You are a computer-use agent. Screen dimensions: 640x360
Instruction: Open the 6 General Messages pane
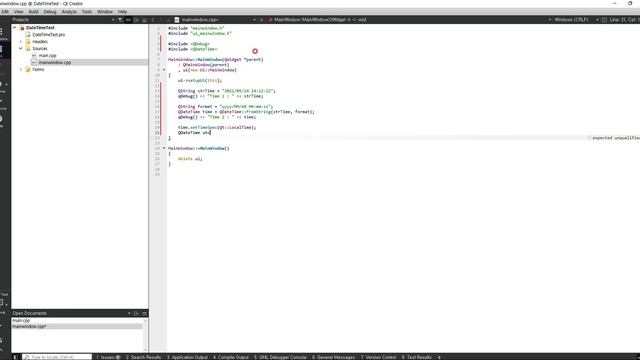(x=334, y=357)
